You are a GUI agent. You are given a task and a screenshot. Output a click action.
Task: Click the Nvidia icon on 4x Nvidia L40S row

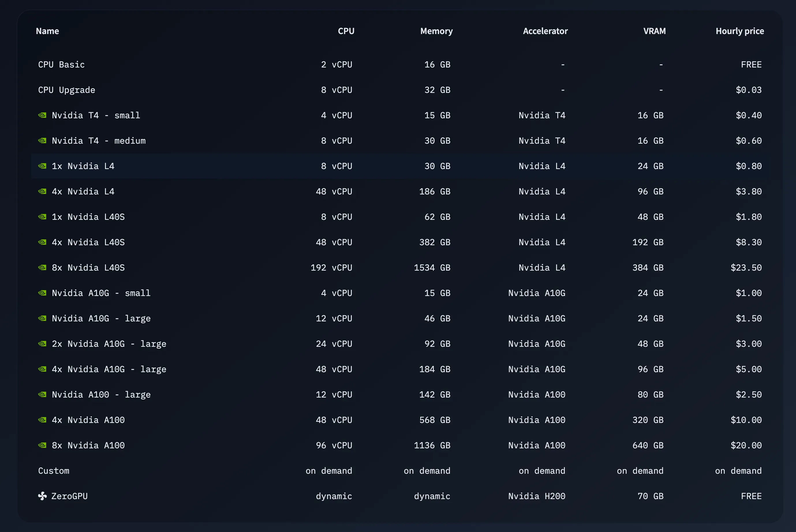pyautogui.click(x=42, y=242)
